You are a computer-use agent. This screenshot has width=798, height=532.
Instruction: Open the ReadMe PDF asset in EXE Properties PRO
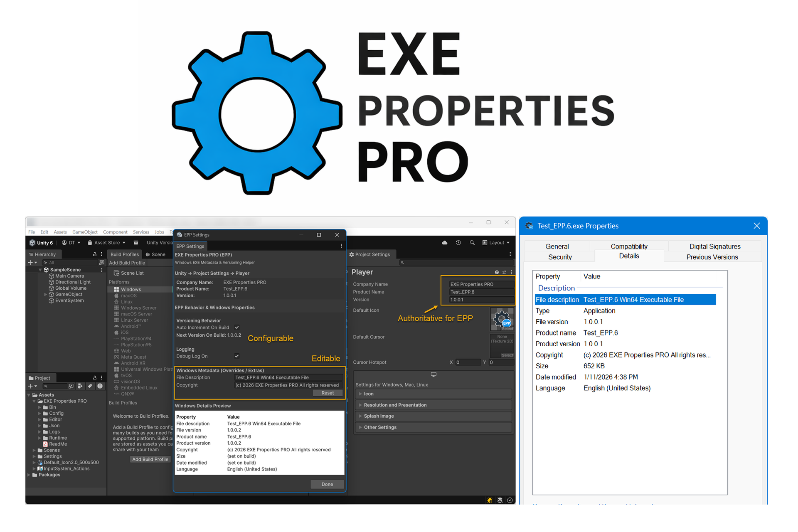[x=55, y=444]
